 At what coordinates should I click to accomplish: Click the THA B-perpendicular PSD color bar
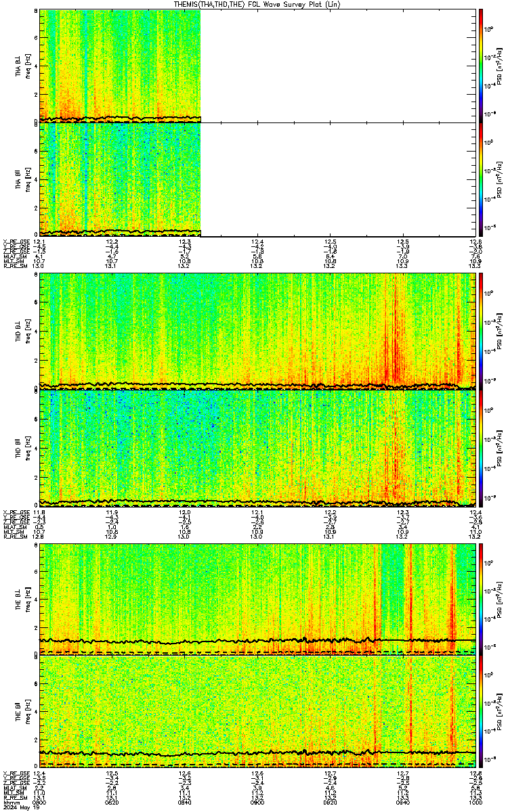(x=481, y=66)
